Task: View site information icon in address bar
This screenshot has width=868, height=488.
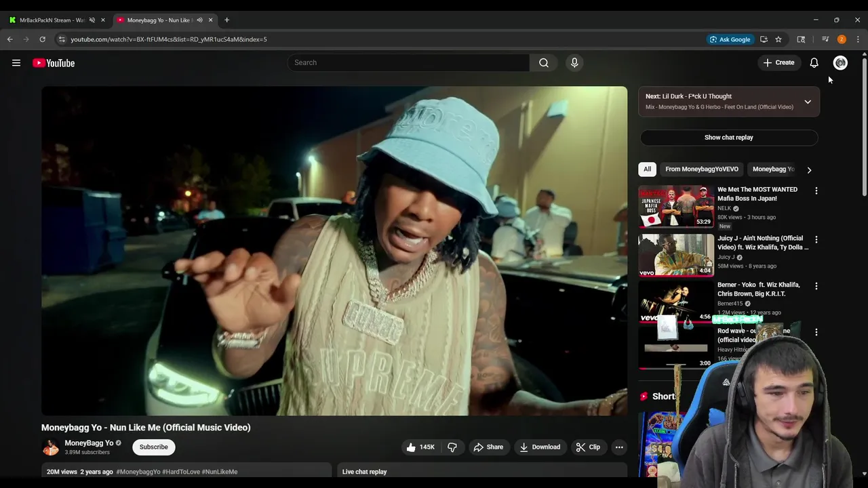Action: [62, 39]
